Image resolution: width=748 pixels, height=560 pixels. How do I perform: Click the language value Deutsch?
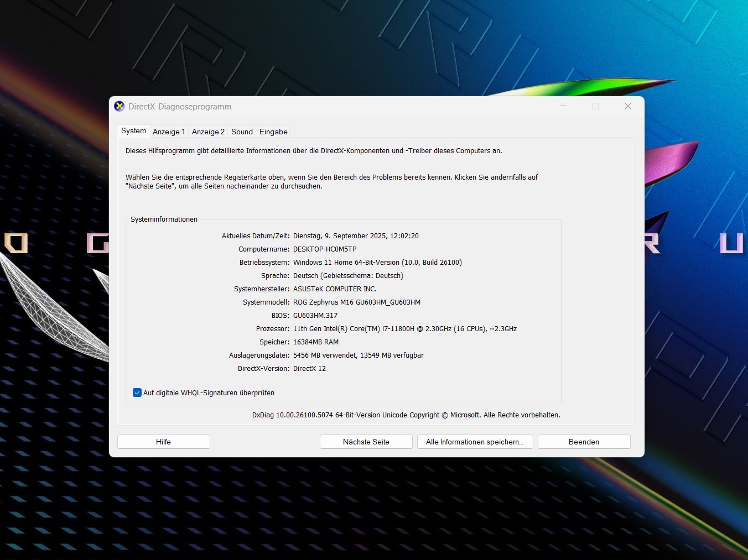click(348, 276)
